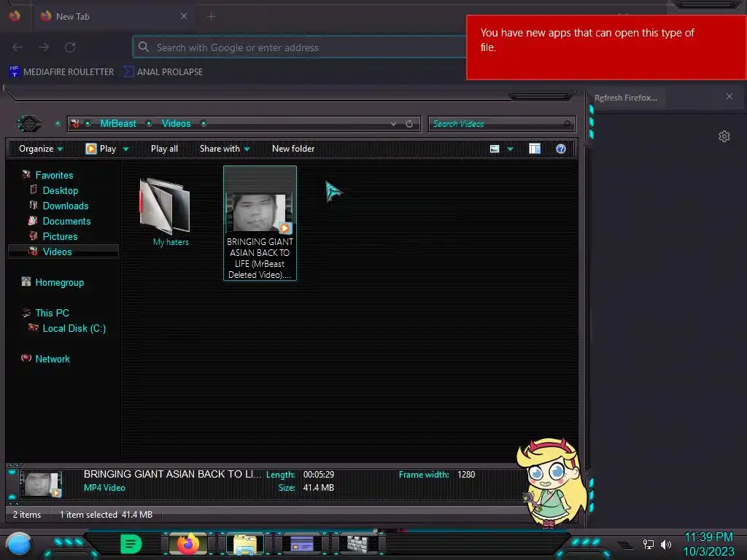Click the details pane video thumbnail

[42, 484]
